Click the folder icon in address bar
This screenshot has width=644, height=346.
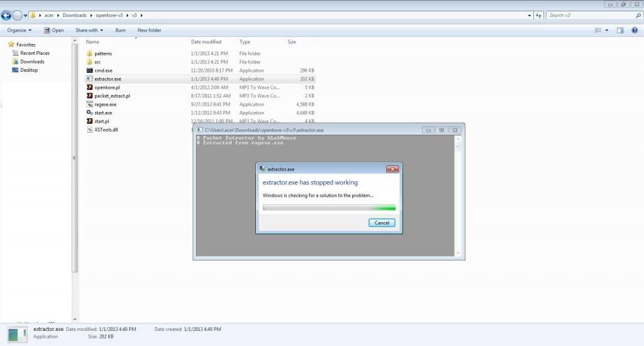[33, 15]
